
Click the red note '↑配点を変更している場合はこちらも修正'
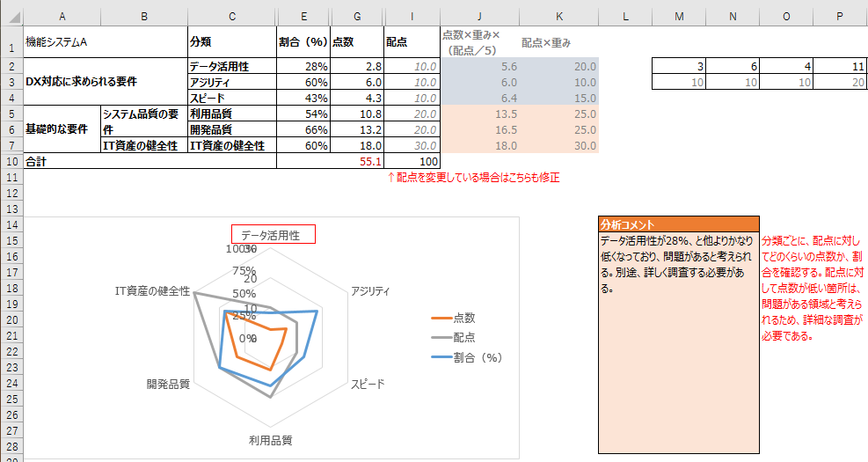click(x=473, y=178)
